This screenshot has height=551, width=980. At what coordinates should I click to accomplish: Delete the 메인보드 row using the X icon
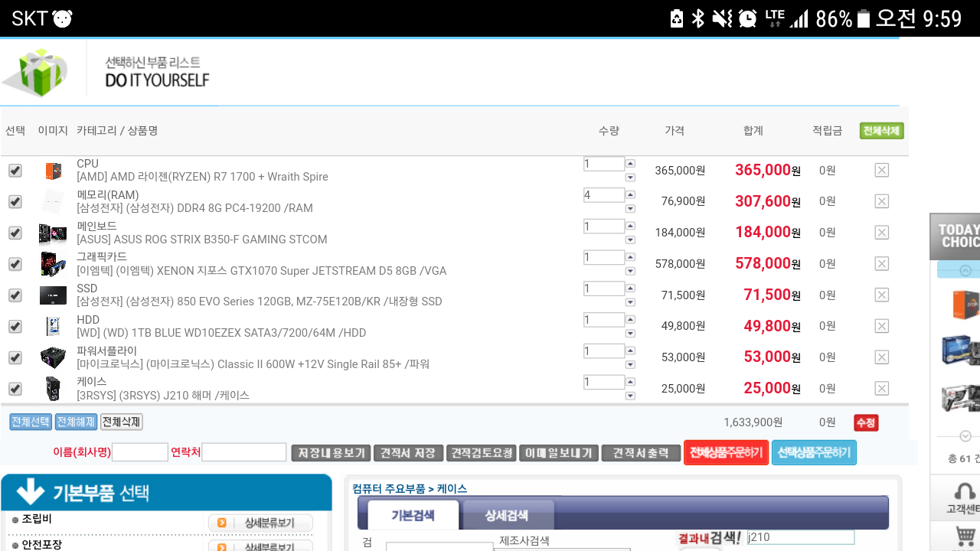tap(881, 233)
